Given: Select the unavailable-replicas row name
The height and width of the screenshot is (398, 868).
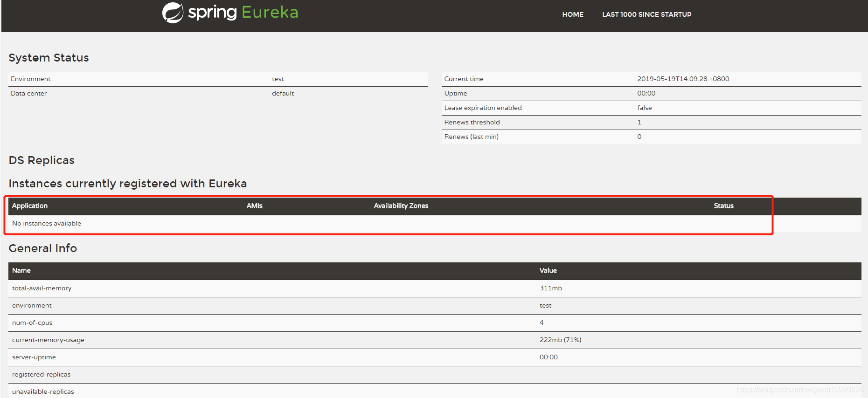Looking at the screenshot, I should tap(43, 391).
